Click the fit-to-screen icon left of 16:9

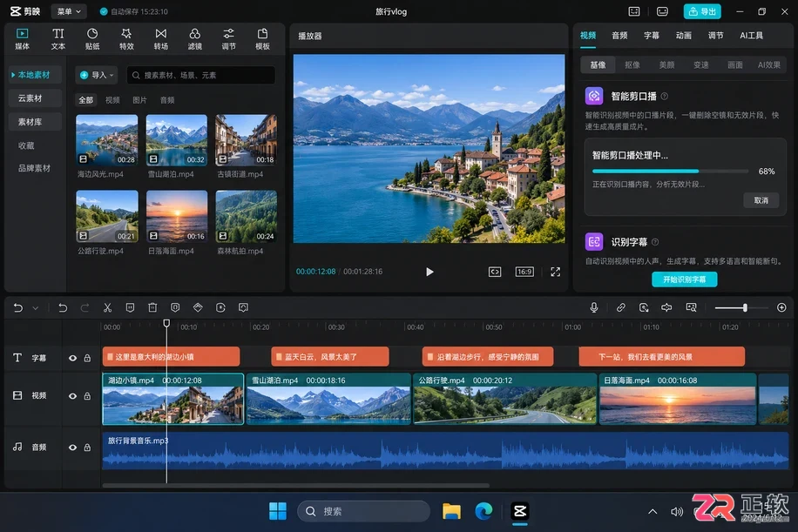495,272
